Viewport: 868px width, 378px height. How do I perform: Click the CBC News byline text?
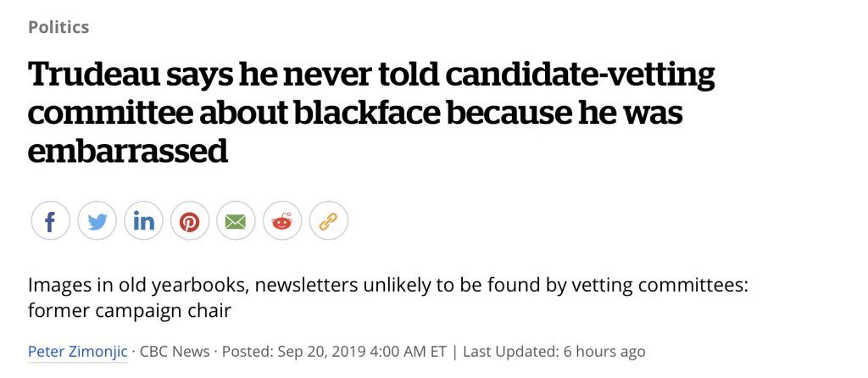point(175,352)
